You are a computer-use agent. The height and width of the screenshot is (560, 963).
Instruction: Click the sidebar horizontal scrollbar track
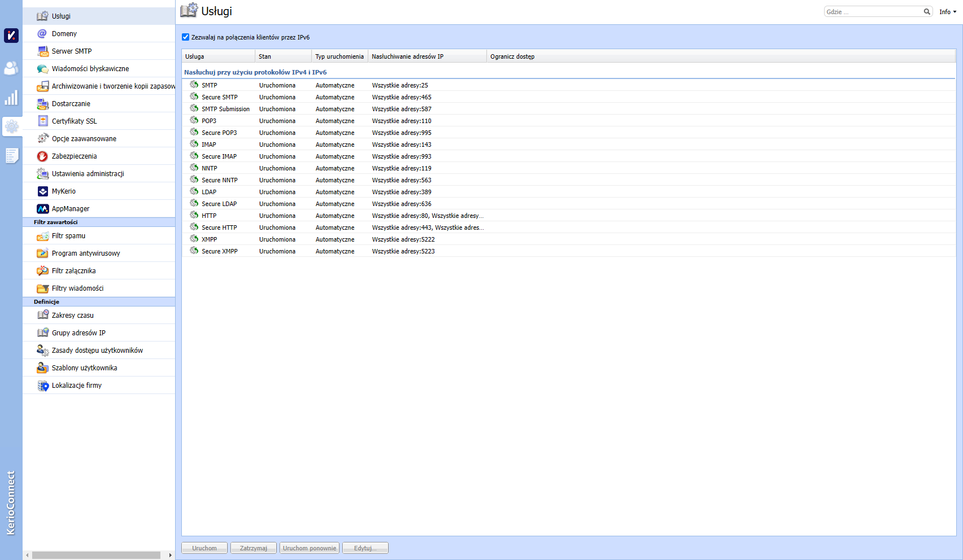pyautogui.click(x=96, y=555)
